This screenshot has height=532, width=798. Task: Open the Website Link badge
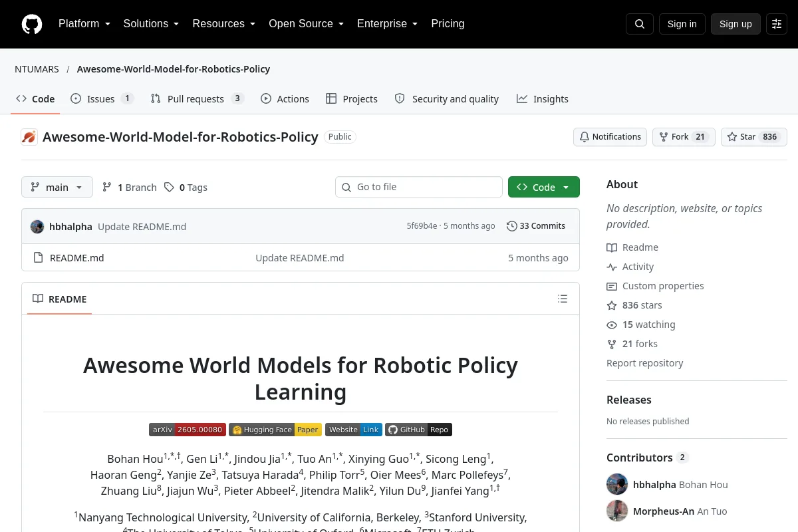coord(354,430)
